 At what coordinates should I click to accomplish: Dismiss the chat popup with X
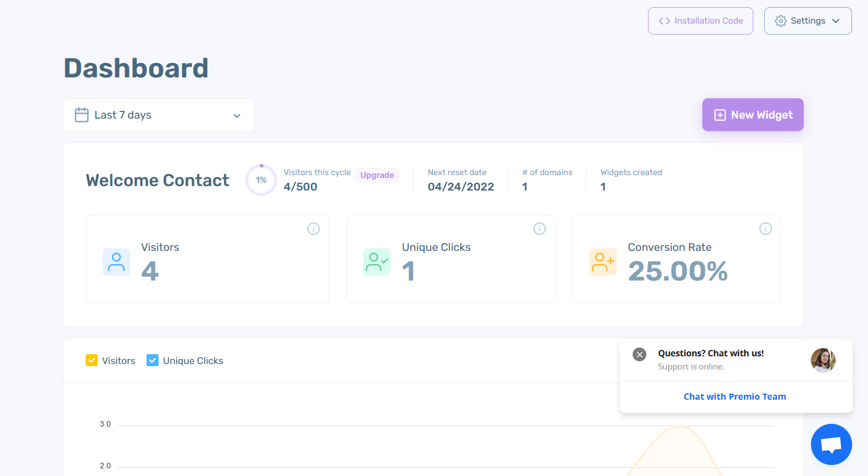pyautogui.click(x=639, y=354)
